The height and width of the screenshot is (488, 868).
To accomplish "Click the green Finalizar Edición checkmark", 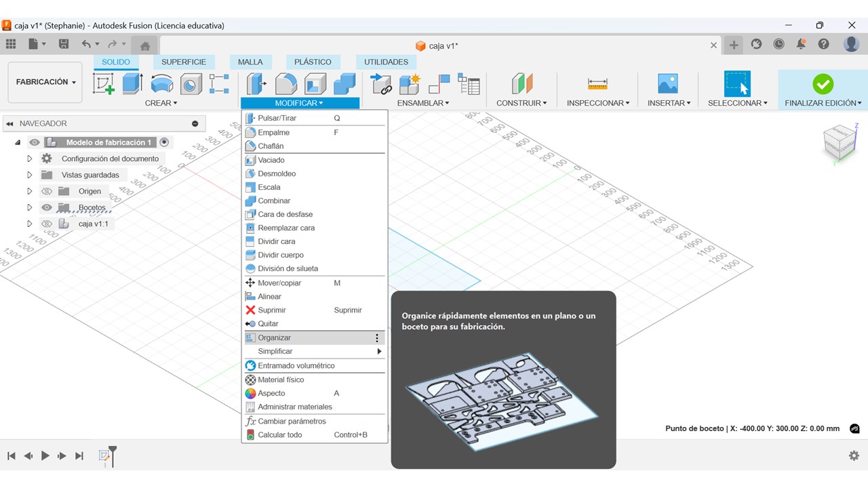I will (823, 84).
